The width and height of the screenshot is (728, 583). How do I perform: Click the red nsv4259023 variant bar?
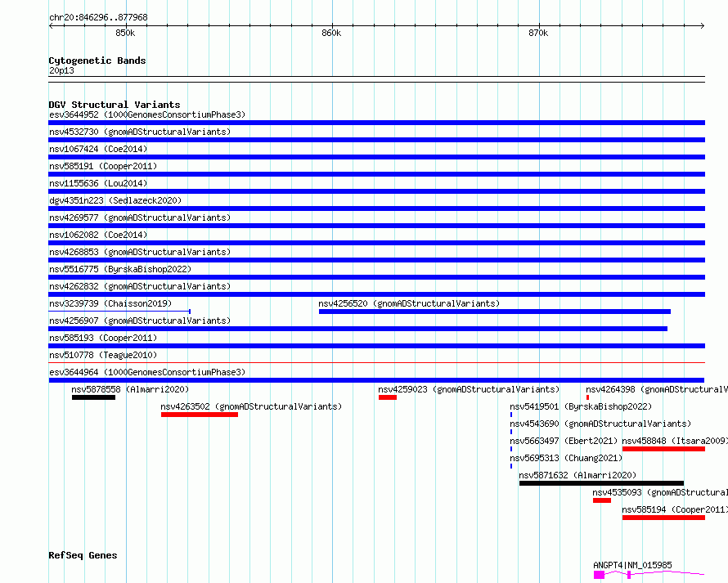click(387, 397)
